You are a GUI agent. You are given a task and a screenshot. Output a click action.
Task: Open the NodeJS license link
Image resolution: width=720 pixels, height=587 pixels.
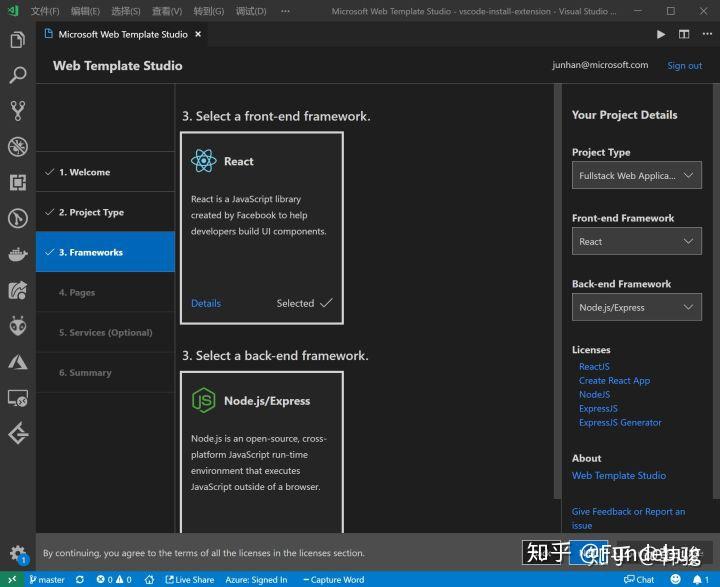tap(595, 395)
